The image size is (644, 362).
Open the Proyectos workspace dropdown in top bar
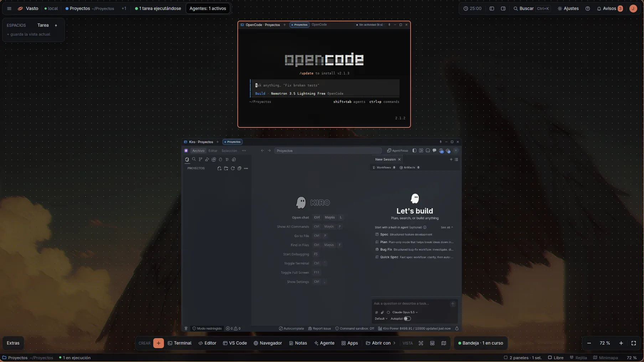(90, 9)
